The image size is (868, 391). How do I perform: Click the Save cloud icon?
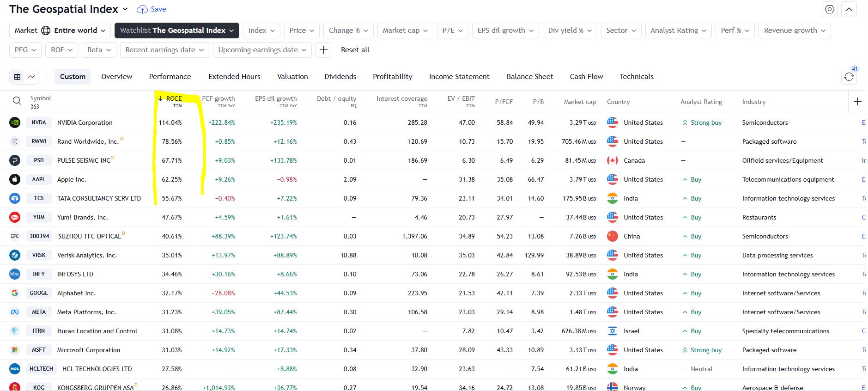142,9
